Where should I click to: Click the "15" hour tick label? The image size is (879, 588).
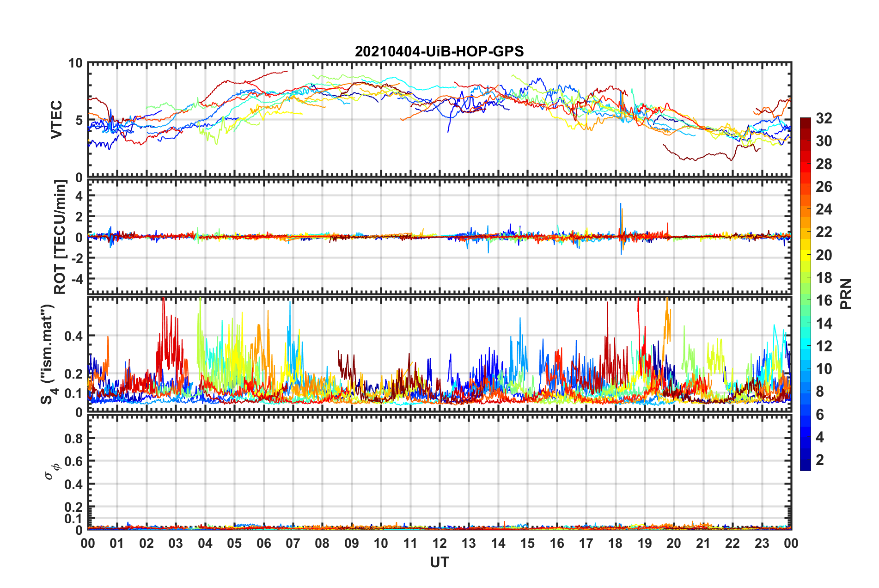coord(527,543)
